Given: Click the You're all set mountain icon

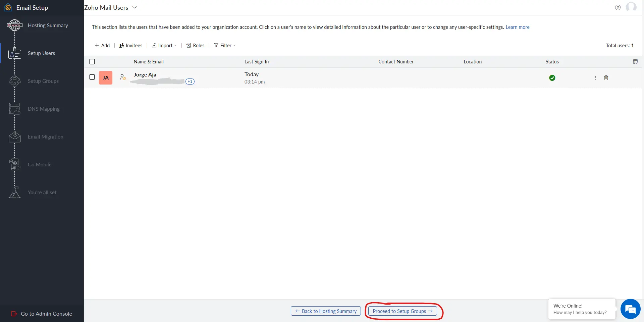Looking at the screenshot, I should (15, 193).
